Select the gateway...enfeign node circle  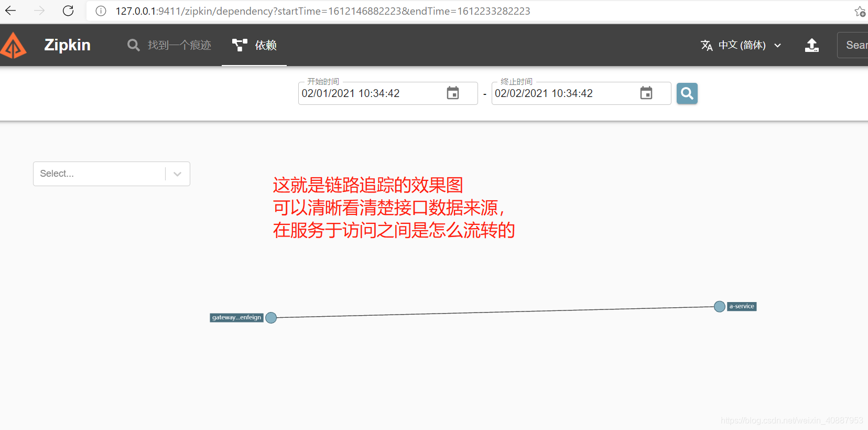271,318
